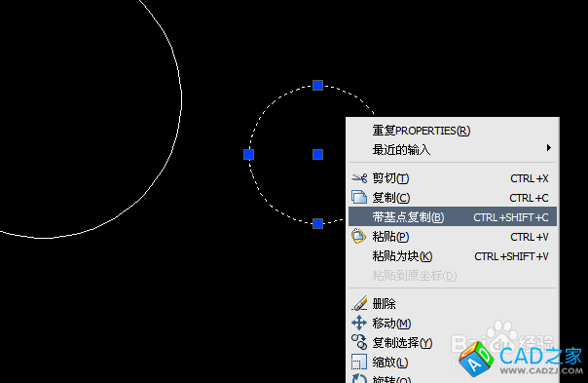This screenshot has height=383, width=588.
Task: Click the Rotate arrow icon
Action: 359,378
